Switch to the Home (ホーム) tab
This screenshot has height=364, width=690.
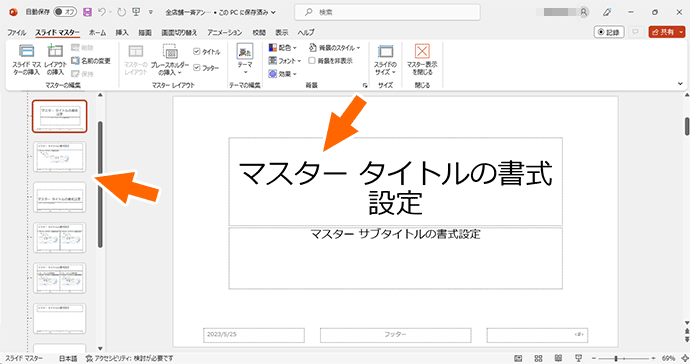pos(97,33)
